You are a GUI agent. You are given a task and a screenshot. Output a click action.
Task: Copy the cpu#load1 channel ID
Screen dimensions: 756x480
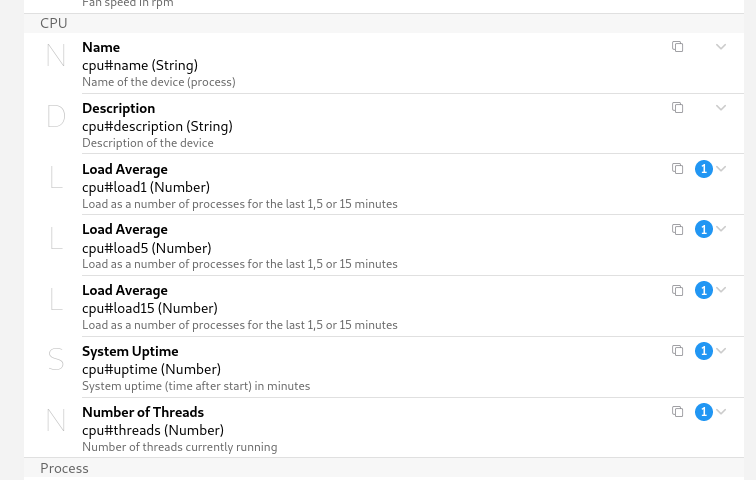[677, 169]
